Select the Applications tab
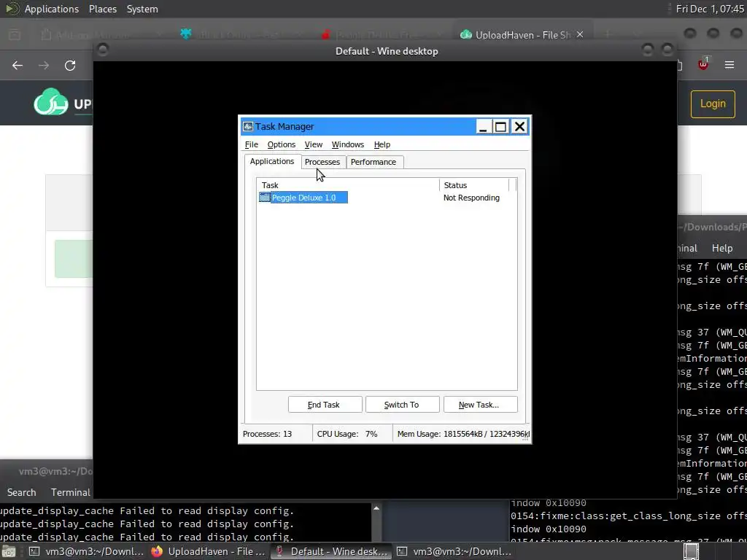Screen dimensions: 747x560 tap(272, 161)
